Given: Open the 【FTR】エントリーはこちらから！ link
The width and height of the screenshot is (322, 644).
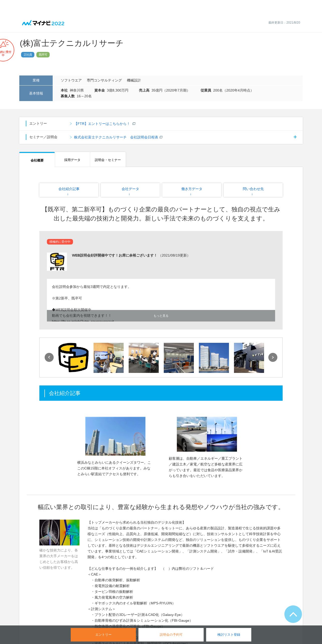Looking at the screenshot, I should click(102, 124).
